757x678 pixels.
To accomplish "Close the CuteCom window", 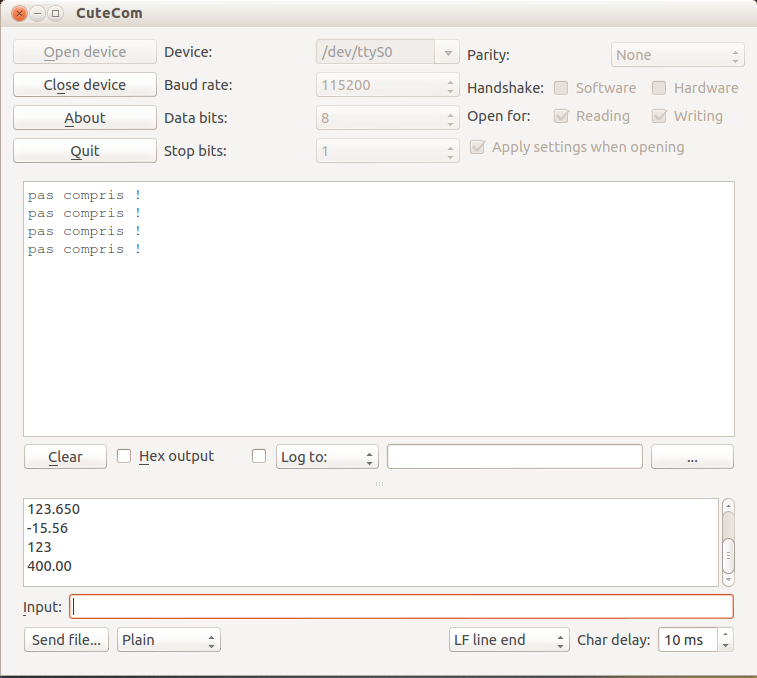I will [19, 13].
